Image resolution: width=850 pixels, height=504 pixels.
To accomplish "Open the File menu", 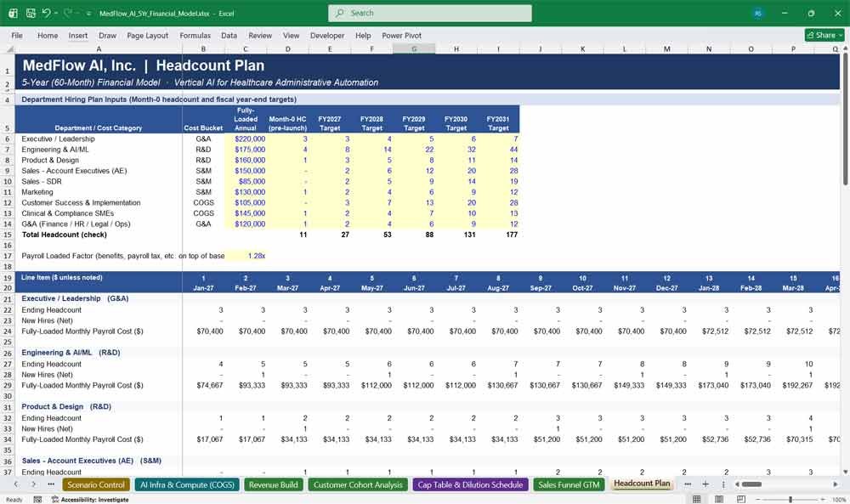I will tap(17, 35).
